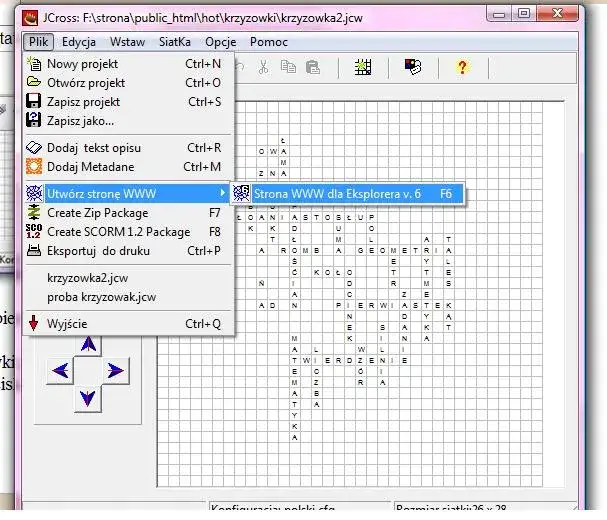Click the v.6 web icon in submenu
Screen dimensions: 607x520
pyautogui.click(x=241, y=193)
